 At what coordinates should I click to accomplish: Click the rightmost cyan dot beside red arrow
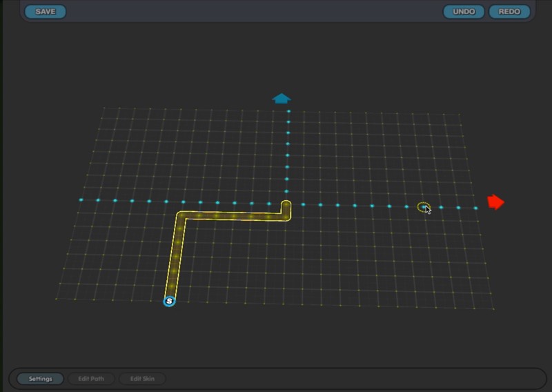pyautogui.click(x=475, y=208)
